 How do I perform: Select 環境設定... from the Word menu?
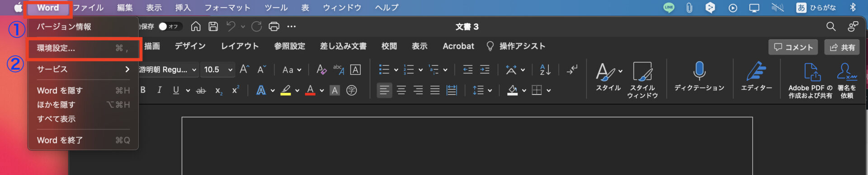[83, 48]
